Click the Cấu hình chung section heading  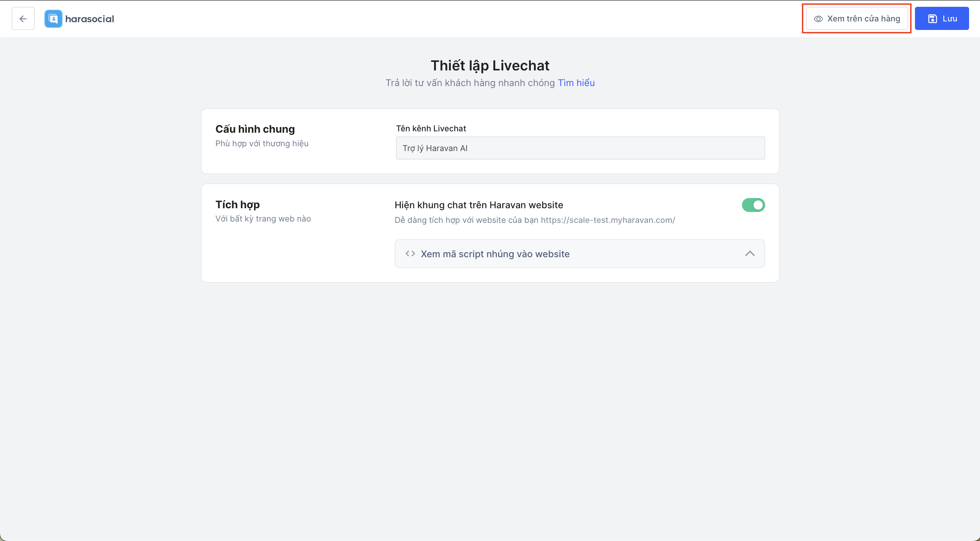(255, 129)
